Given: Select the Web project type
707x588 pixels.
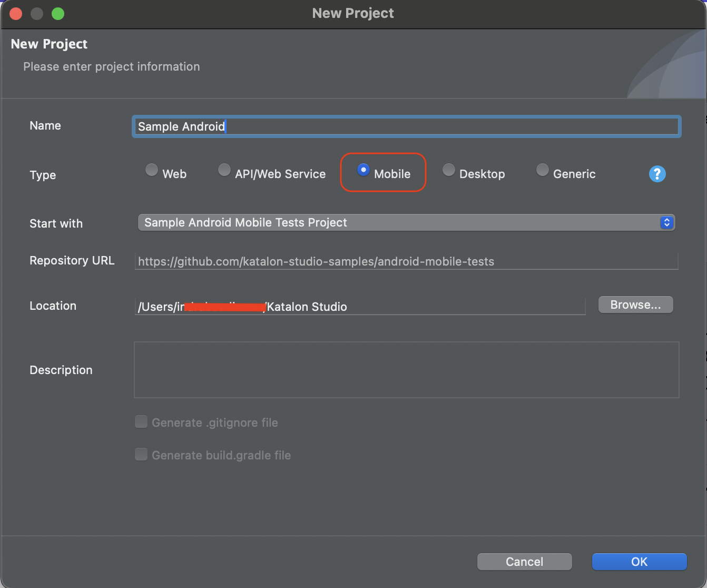Looking at the screenshot, I should click(152, 170).
